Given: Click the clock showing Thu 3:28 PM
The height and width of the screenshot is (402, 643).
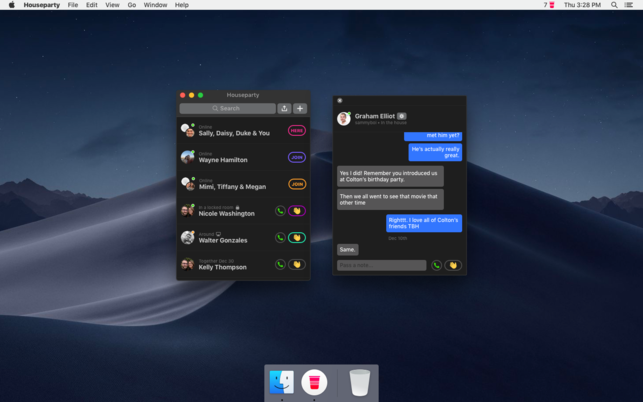Looking at the screenshot, I should (x=582, y=5).
